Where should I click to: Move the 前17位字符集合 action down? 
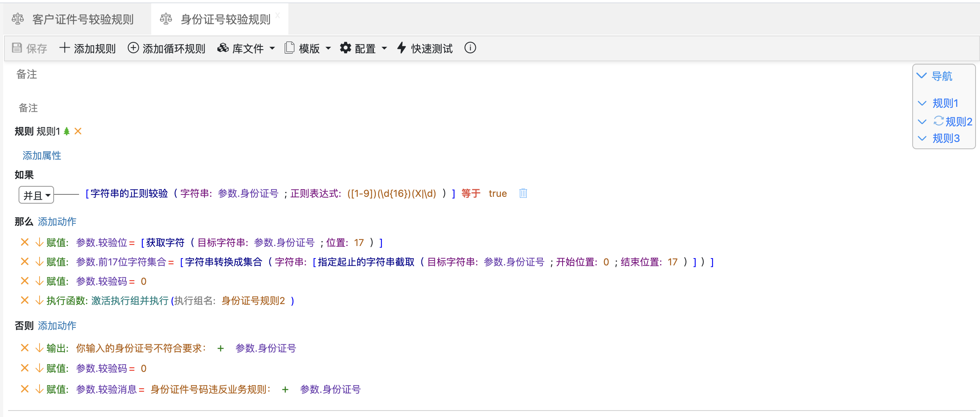pyautogui.click(x=39, y=262)
